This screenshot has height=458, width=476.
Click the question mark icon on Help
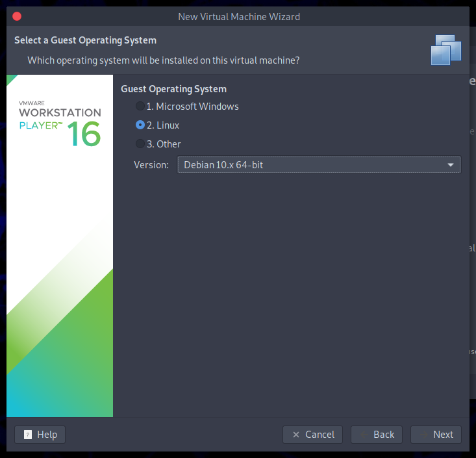tap(28, 435)
